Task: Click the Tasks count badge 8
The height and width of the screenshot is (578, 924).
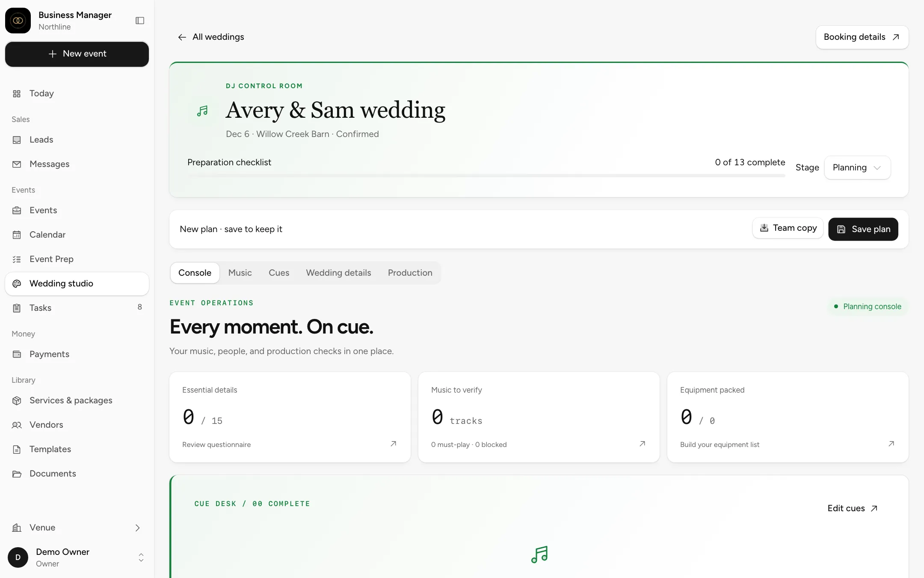Action: [140, 307]
